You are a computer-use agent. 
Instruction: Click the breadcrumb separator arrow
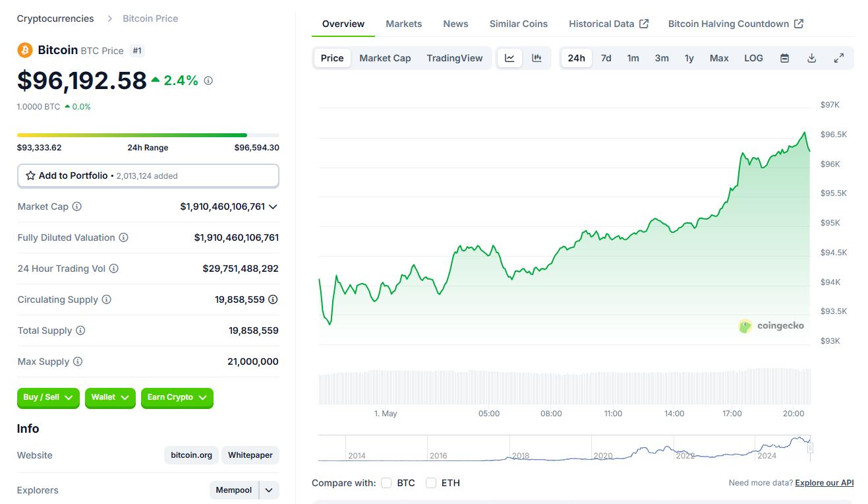tap(109, 18)
